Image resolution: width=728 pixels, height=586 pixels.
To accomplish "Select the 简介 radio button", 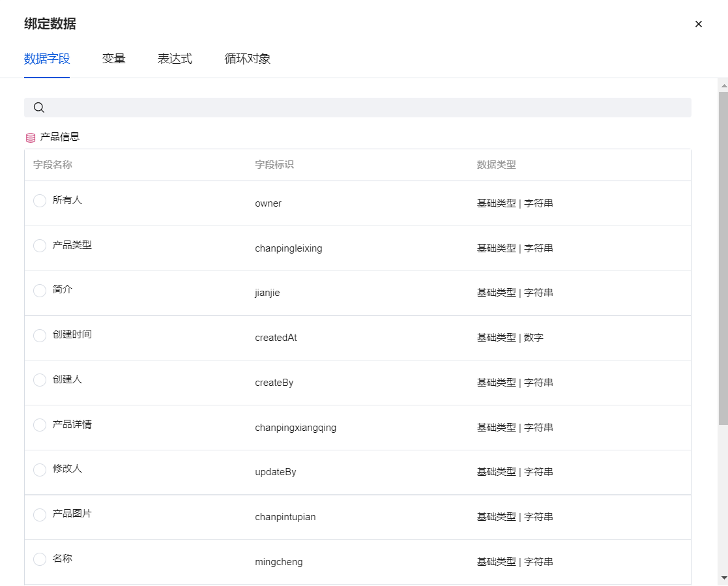I will click(40, 290).
